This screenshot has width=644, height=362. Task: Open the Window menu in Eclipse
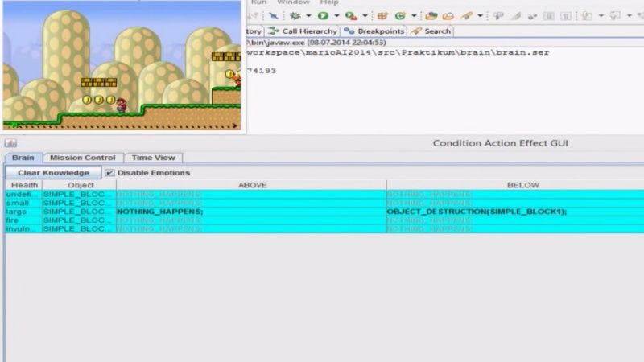pyautogui.click(x=293, y=2)
